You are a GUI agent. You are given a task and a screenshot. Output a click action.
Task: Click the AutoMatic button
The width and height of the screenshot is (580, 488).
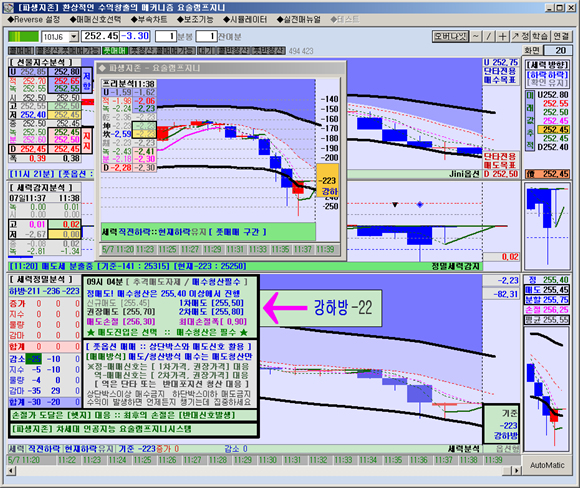click(547, 465)
